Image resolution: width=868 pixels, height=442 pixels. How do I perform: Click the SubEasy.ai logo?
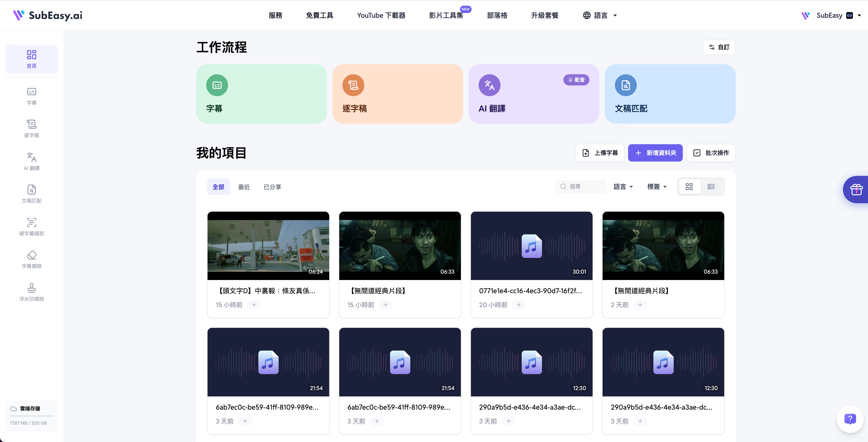(48, 15)
